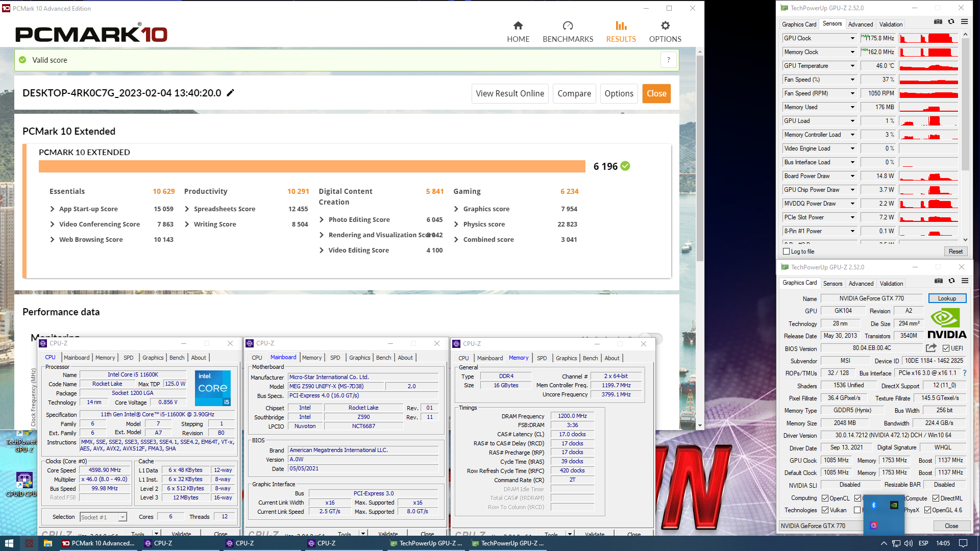The height and width of the screenshot is (551, 980).
Task: Click NVIDIA icon in tray overflow popup
Action: (894, 505)
